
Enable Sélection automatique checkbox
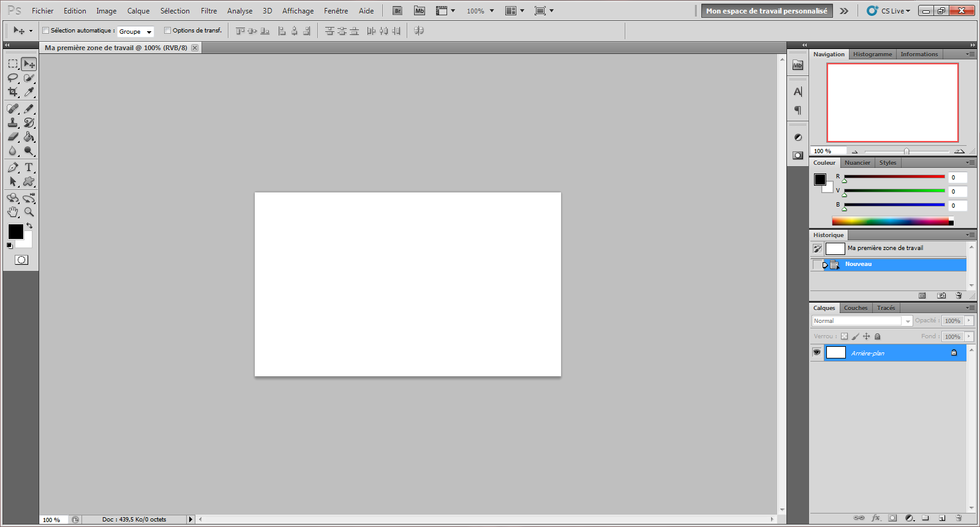46,31
